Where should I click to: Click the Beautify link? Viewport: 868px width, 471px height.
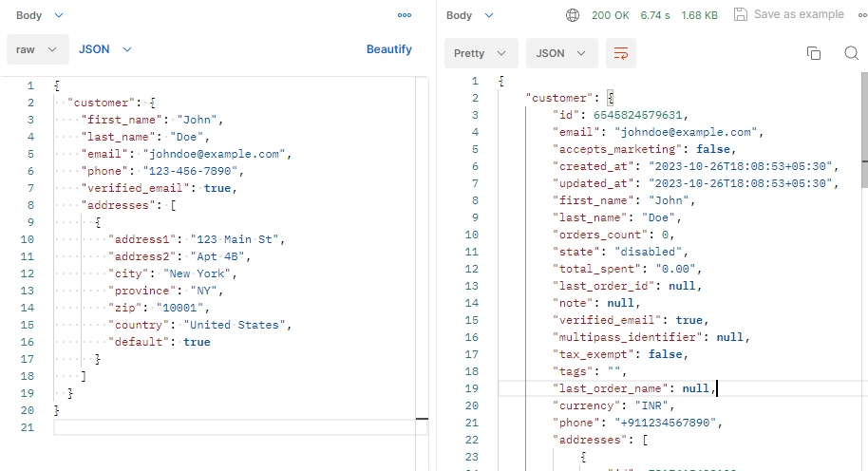pyautogui.click(x=389, y=49)
